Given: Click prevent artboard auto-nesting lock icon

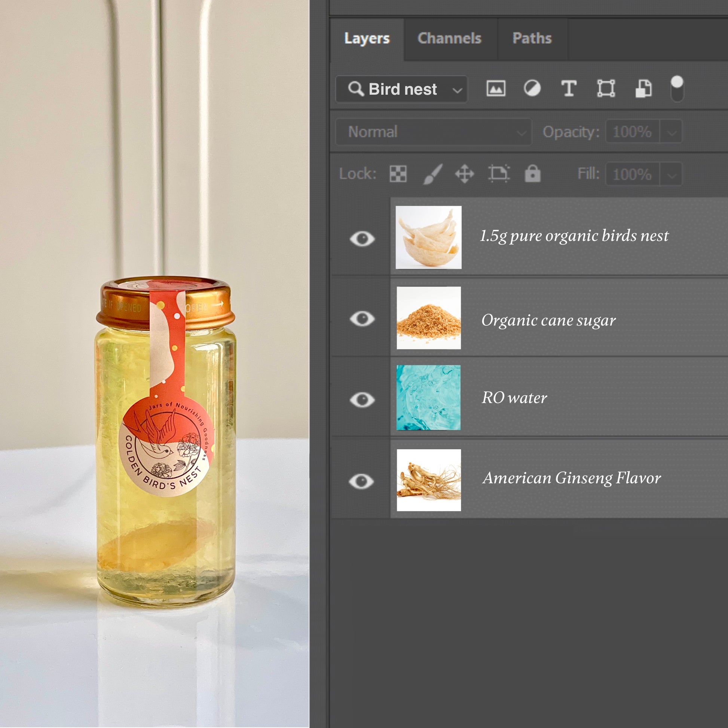Looking at the screenshot, I should point(499,174).
